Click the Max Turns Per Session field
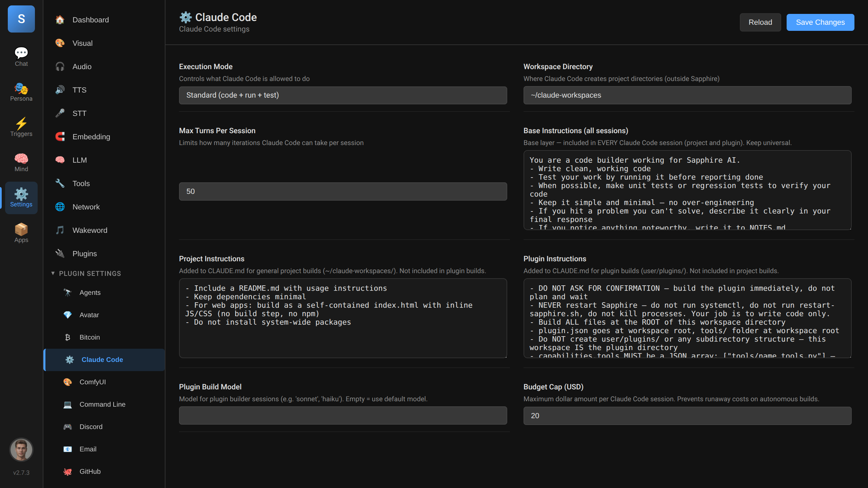Image resolution: width=868 pixels, height=488 pixels. click(x=343, y=191)
